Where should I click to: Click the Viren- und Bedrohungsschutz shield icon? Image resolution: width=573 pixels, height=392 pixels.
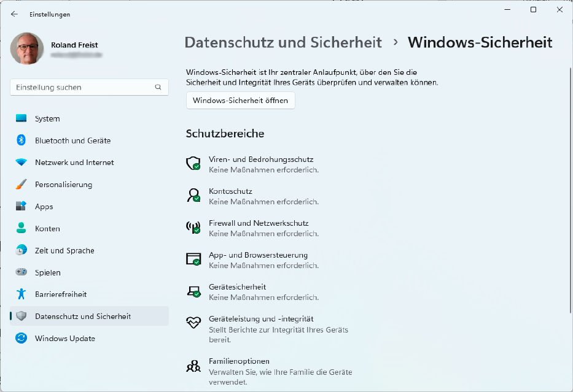[x=193, y=163]
